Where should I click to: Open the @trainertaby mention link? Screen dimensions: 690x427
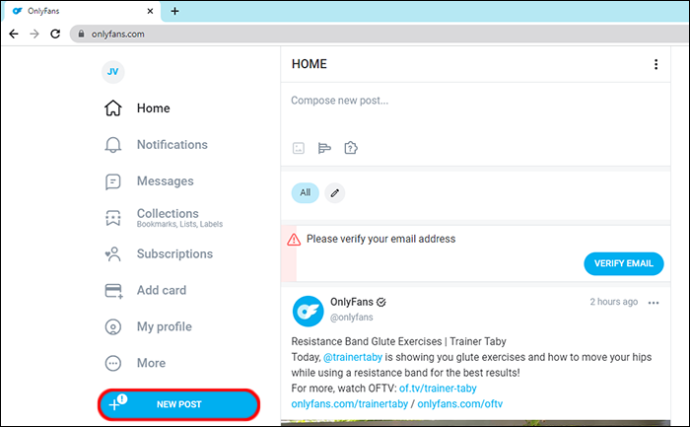tap(352, 357)
